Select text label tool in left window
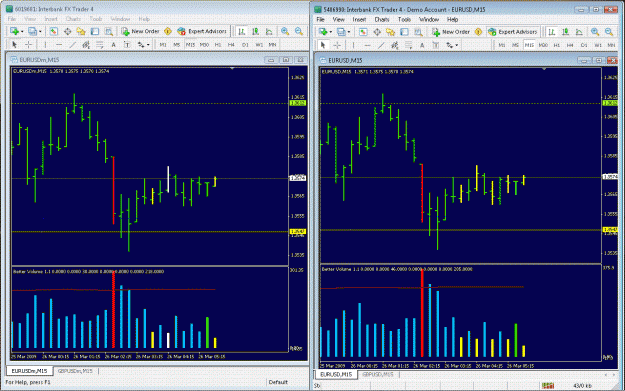Screen dimensions: 625x391 127,45
